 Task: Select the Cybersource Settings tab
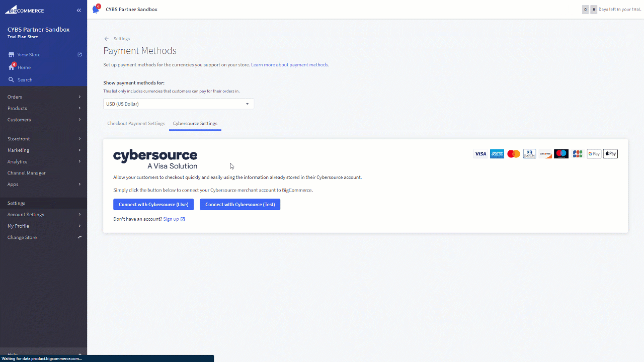coord(195,124)
